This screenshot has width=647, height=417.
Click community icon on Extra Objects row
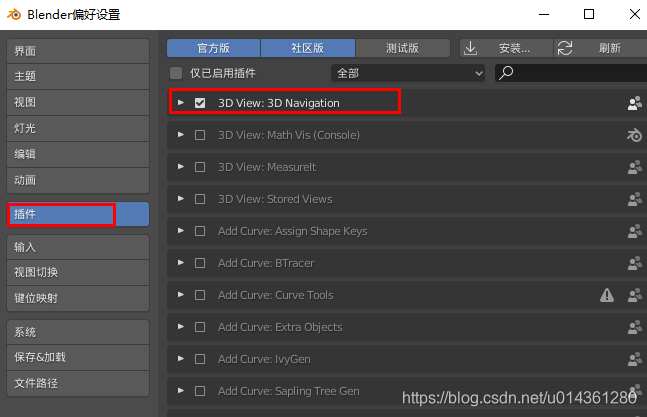click(x=635, y=327)
